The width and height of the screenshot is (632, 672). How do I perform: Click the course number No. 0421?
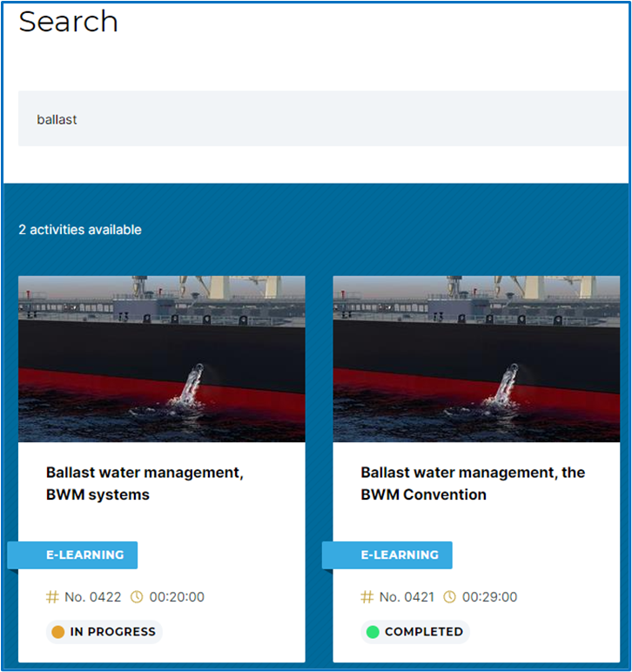(x=407, y=597)
